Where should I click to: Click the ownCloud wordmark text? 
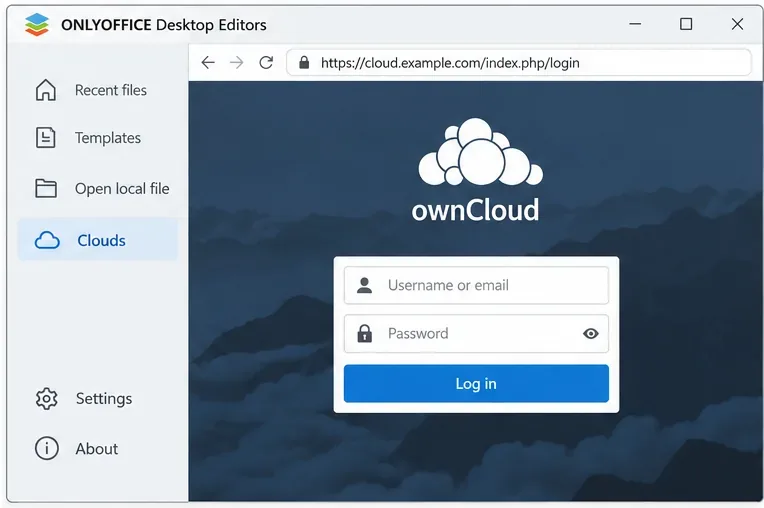475,210
